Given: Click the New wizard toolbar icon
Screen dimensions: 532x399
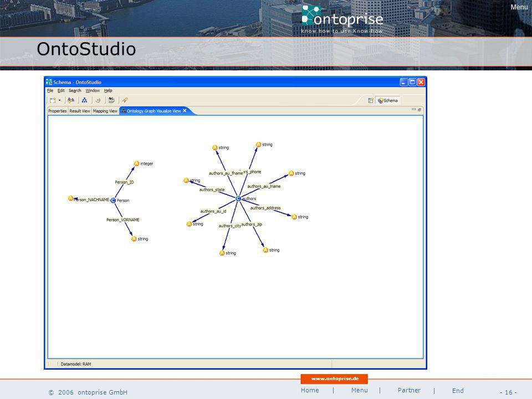Looking at the screenshot, I should [x=53, y=100].
